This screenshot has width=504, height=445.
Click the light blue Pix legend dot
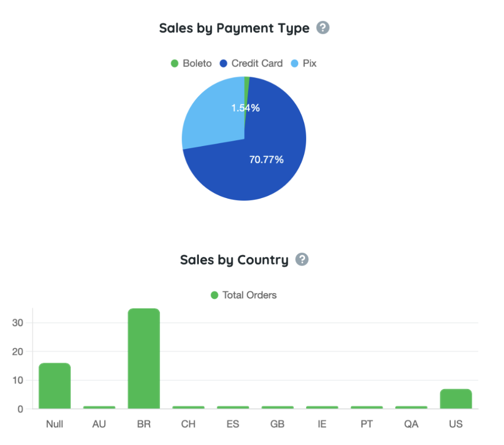(294, 63)
